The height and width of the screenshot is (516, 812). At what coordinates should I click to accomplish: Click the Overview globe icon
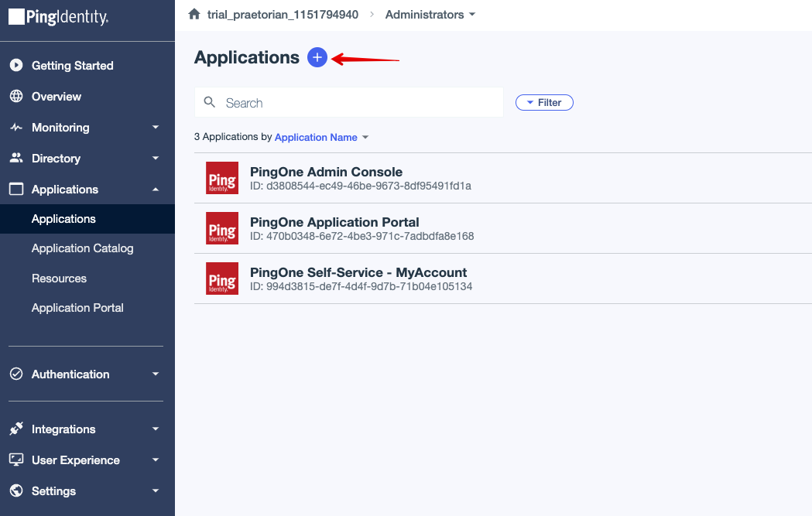pyautogui.click(x=16, y=96)
